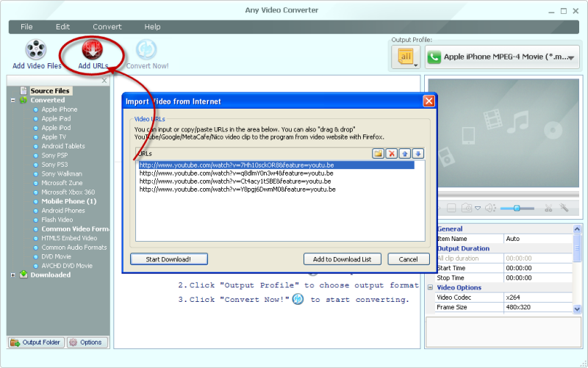The width and height of the screenshot is (588, 368).
Task: Select Android Tablets tree item
Action: (x=63, y=146)
